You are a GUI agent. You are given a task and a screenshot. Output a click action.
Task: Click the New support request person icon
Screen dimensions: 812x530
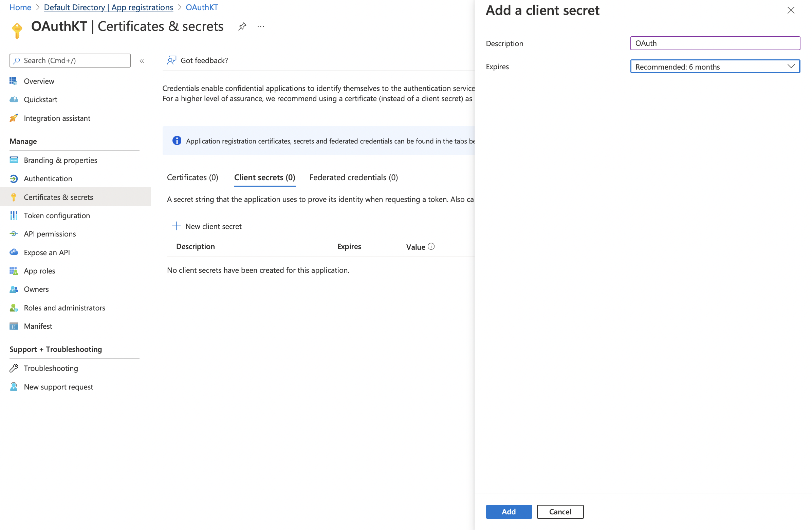tap(14, 387)
